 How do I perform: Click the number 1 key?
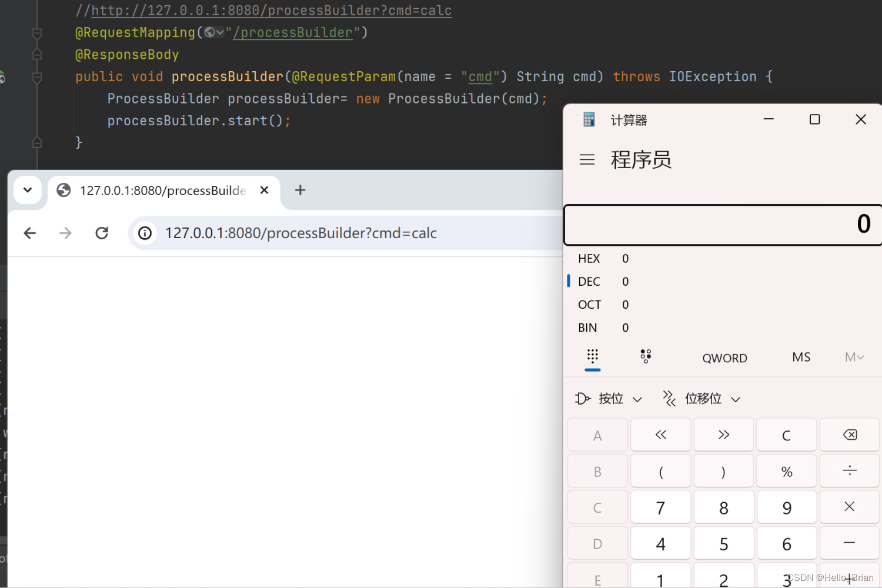coord(660,576)
